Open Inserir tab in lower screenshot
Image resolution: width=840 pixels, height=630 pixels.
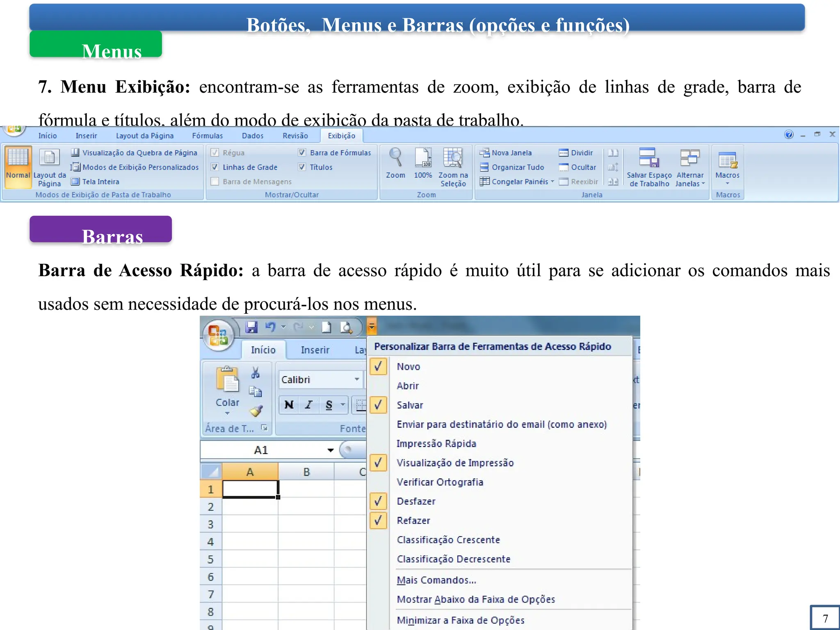(315, 350)
